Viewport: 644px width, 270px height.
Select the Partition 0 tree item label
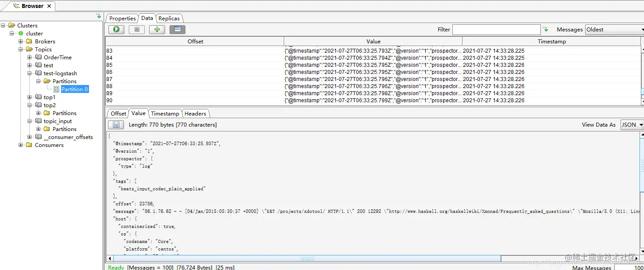tap(74, 89)
